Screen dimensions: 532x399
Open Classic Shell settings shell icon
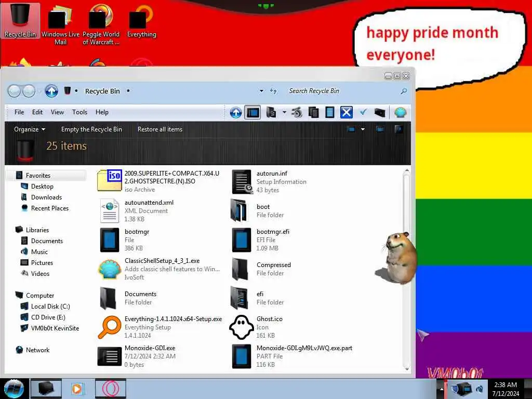[x=401, y=112]
